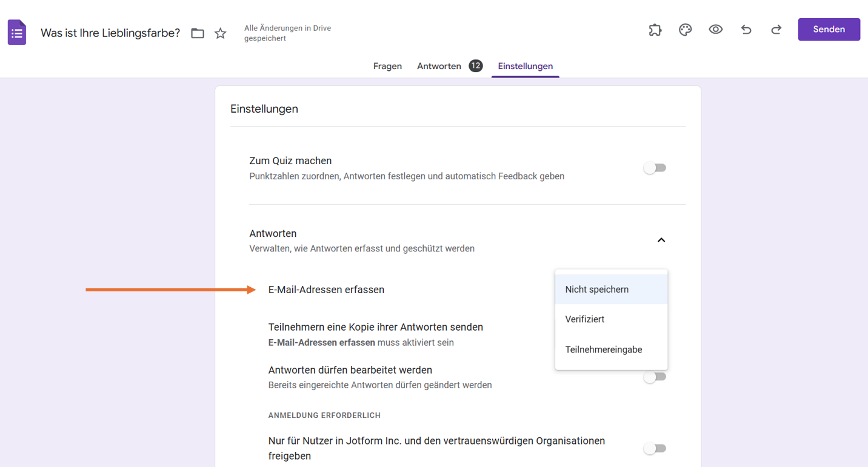This screenshot has height=467, width=868.
Task: Open the theme customization palette
Action: coord(686,30)
